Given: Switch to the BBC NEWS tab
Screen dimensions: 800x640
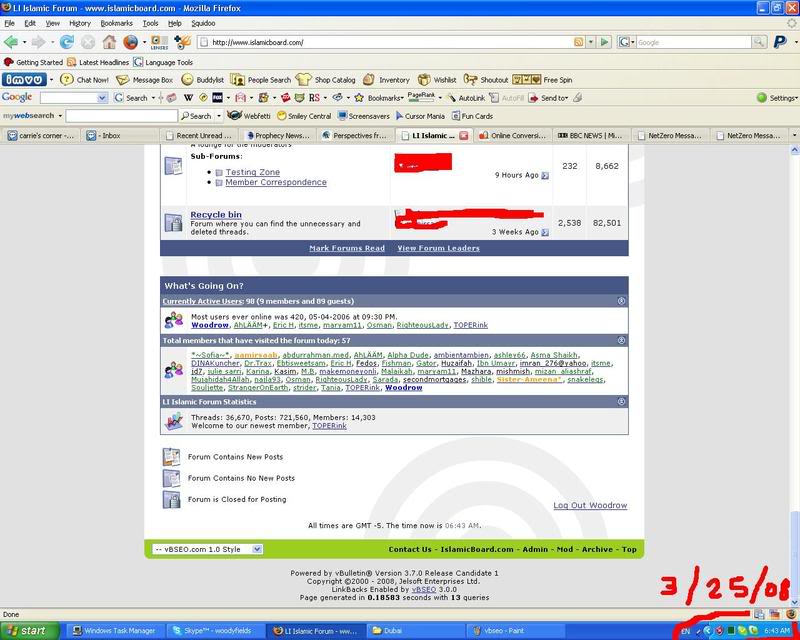Looking at the screenshot, I should tap(590, 135).
